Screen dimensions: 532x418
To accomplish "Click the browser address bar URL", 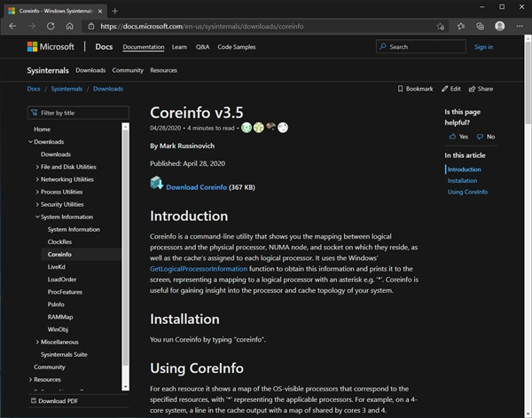I will click(x=202, y=26).
